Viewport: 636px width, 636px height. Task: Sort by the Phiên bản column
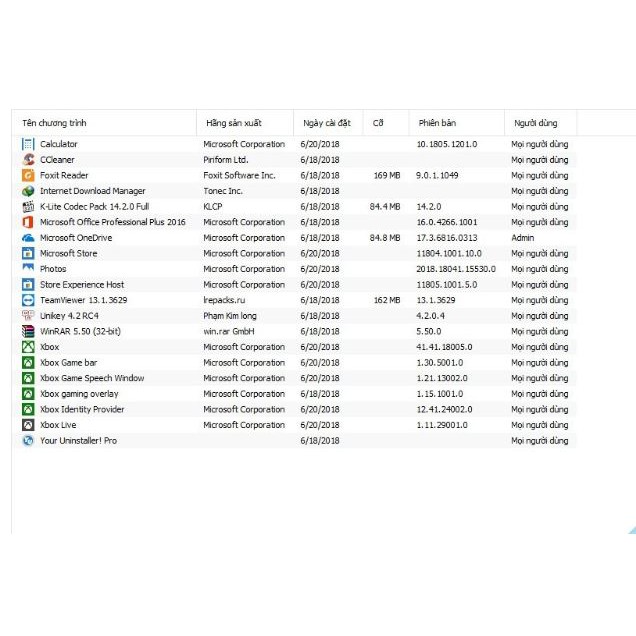[x=457, y=123]
